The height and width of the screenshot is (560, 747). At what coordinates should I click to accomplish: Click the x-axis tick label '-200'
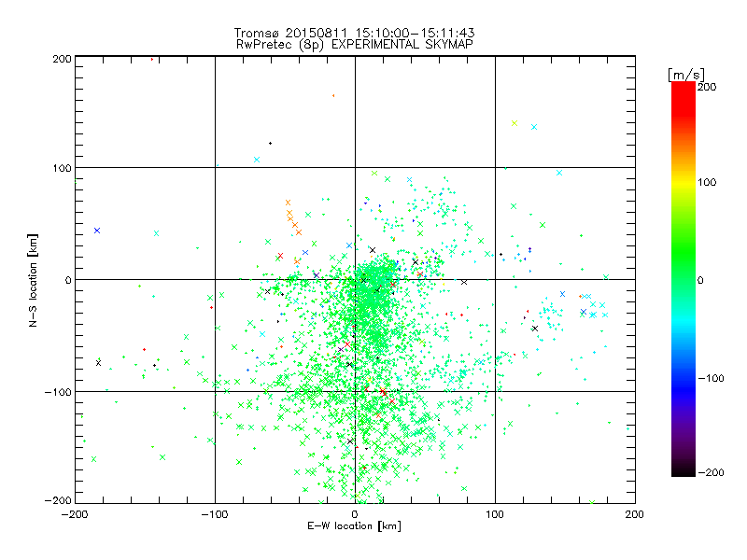click(x=75, y=515)
